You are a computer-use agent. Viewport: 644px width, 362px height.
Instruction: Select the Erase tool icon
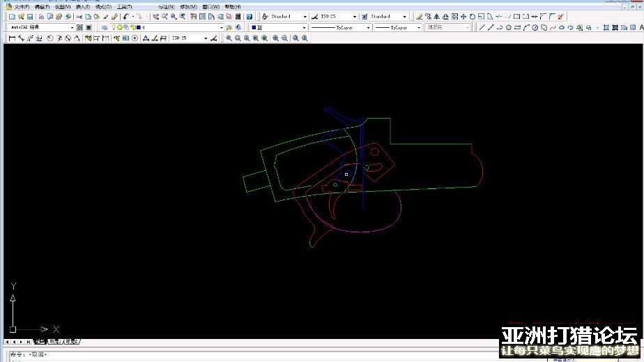(x=419, y=17)
